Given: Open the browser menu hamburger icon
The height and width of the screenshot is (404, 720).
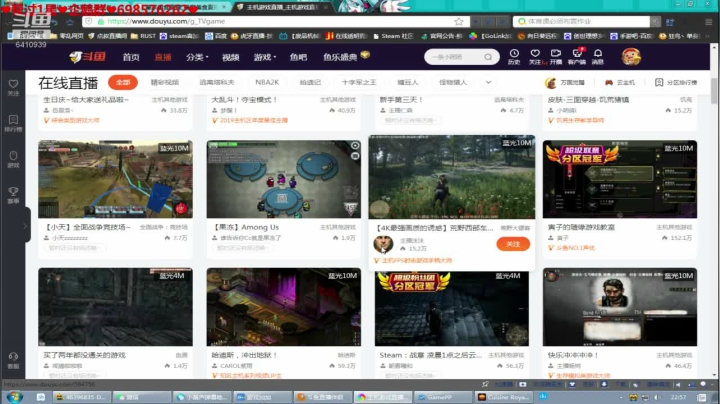Looking at the screenshot, I should coord(709,22).
